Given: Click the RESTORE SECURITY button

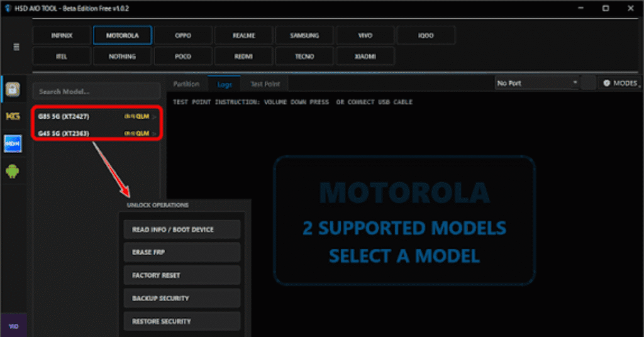Looking at the screenshot, I should (182, 321).
